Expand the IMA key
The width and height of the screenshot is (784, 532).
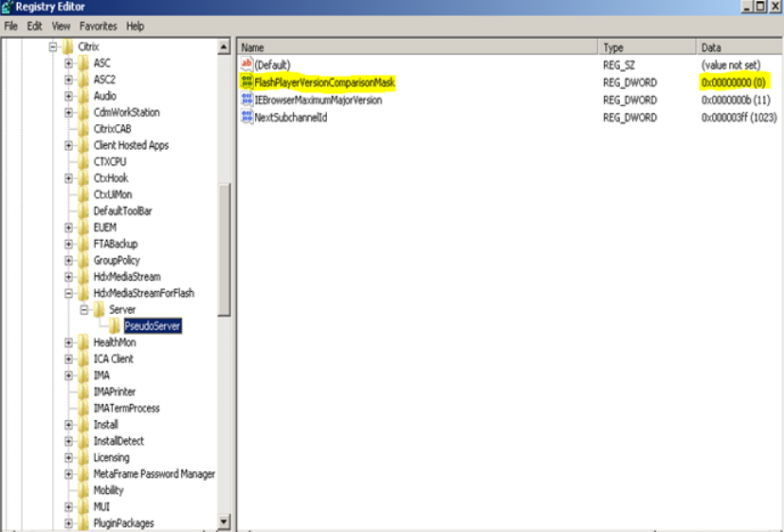click(68, 376)
